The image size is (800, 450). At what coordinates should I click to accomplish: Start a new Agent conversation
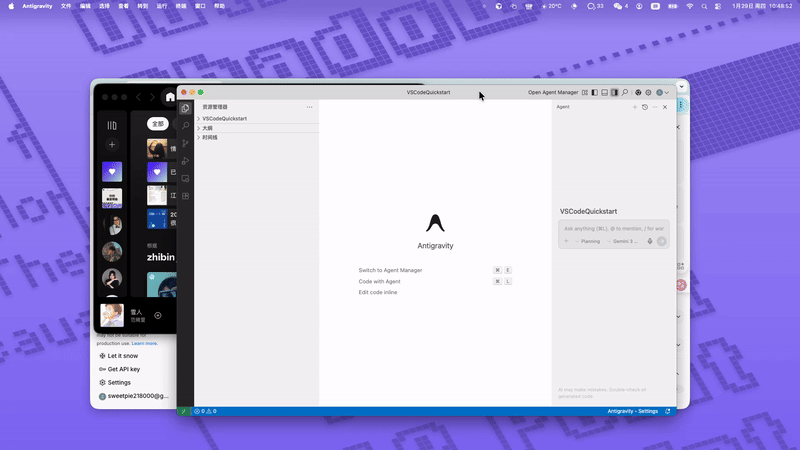point(635,107)
